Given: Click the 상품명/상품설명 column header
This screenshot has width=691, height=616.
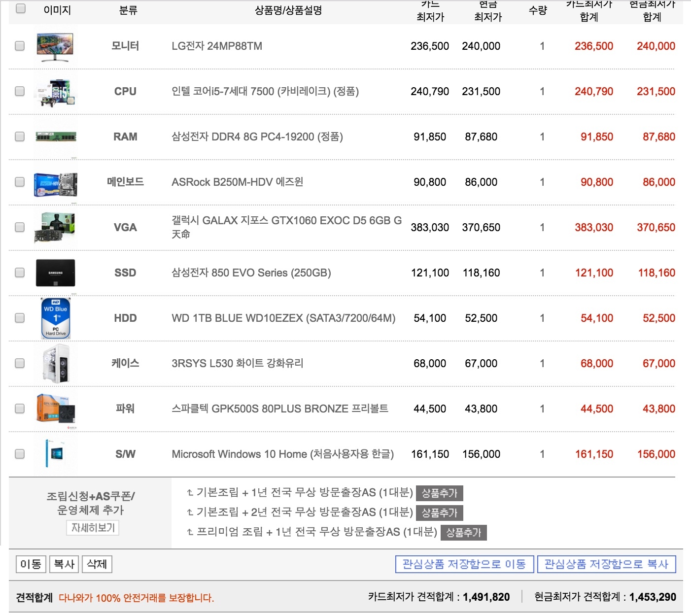Looking at the screenshot, I should click(x=288, y=10).
